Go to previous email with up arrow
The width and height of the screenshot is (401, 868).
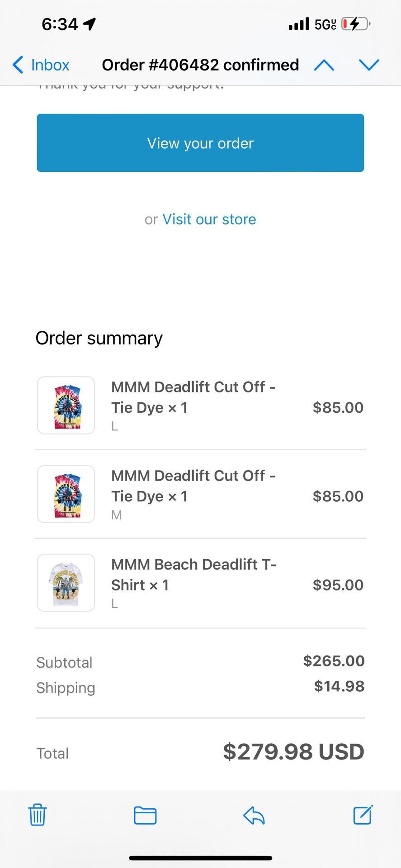click(324, 65)
